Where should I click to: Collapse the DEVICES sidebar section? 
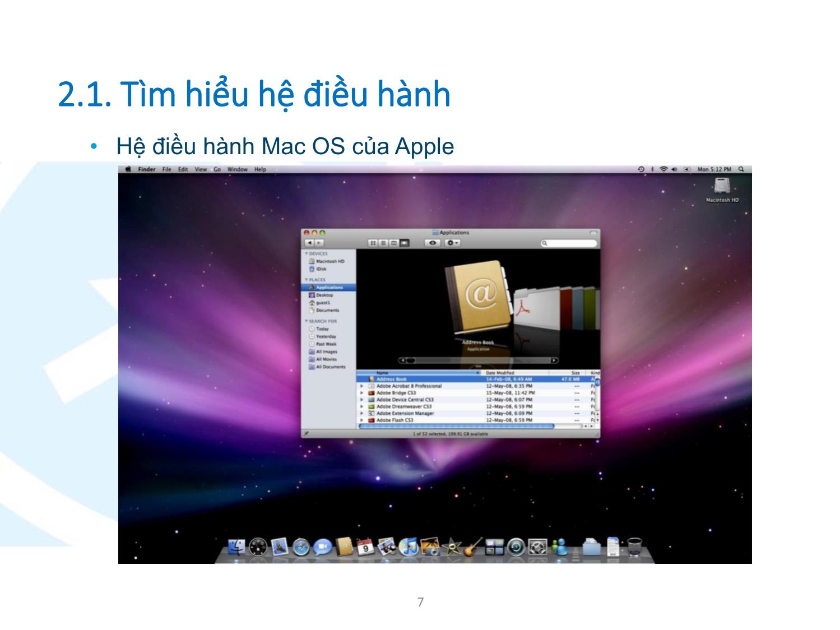tap(307, 254)
